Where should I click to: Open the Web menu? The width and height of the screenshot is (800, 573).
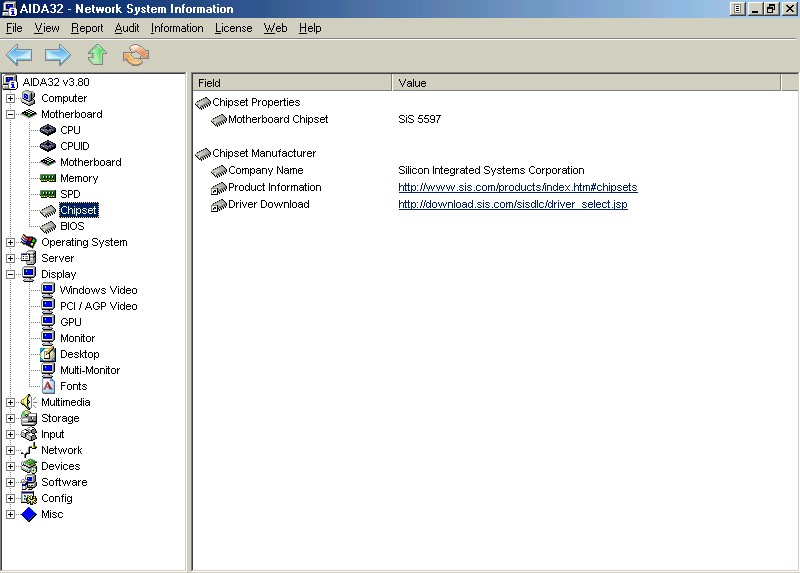pyautogui.click(x=275, y=28)
